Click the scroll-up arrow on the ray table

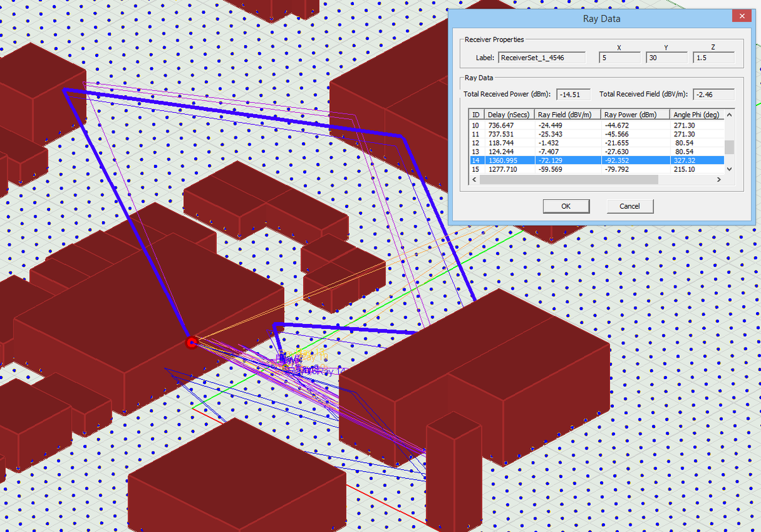point(728,114)
